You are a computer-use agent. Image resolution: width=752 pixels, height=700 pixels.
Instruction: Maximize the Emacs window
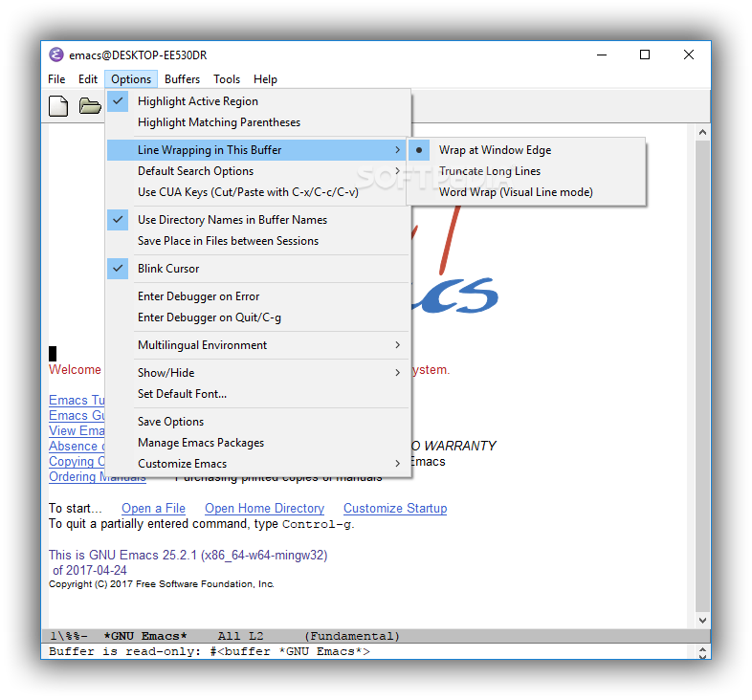[x=645, y=55]
